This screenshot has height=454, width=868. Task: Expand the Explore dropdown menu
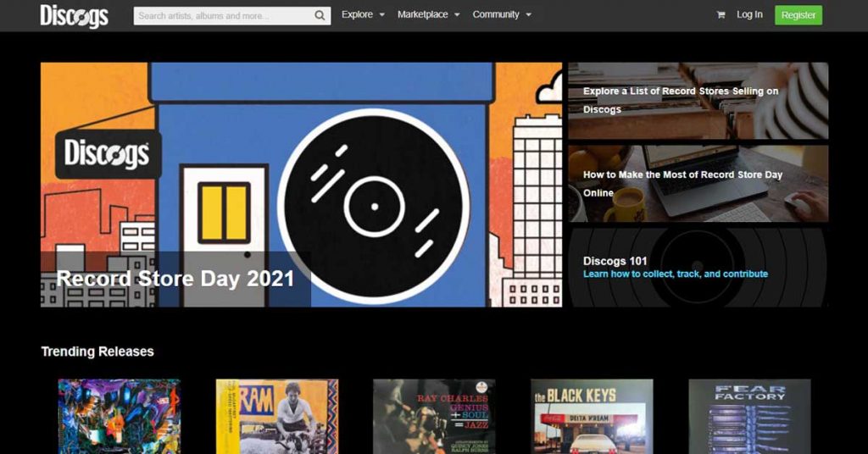[363, 15]
